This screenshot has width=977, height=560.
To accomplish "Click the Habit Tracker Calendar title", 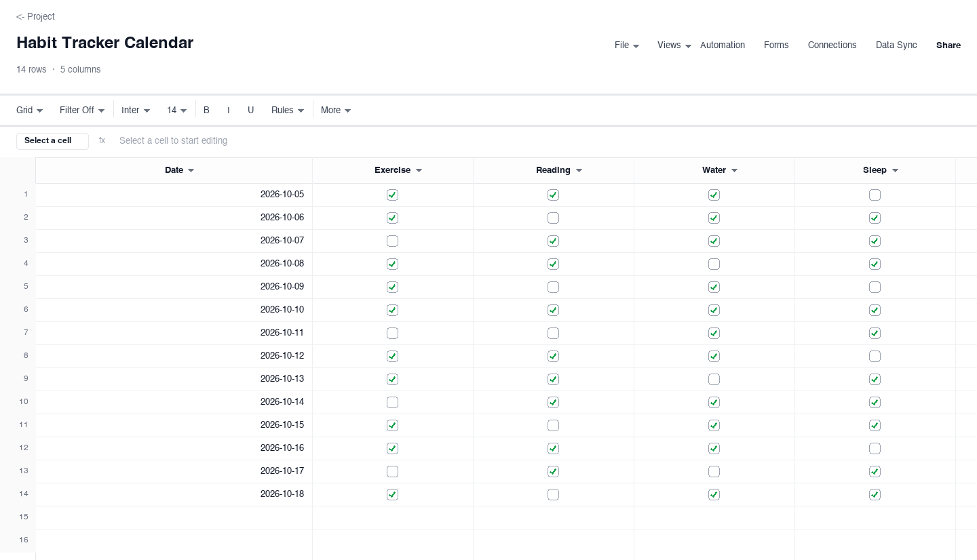I will point(104,43).
